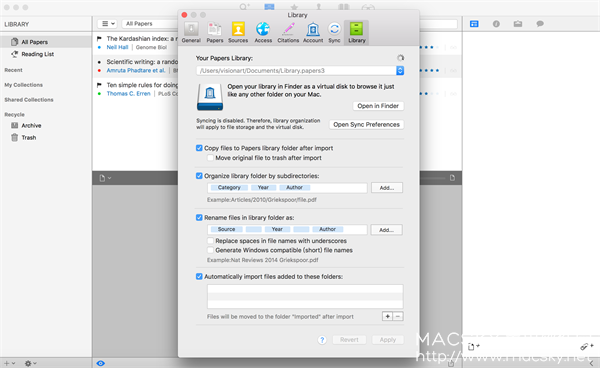Viewport: 600px width, 368px height.
Task: Click the minus button to remove watch folder
Action: [x=398, y=316]
